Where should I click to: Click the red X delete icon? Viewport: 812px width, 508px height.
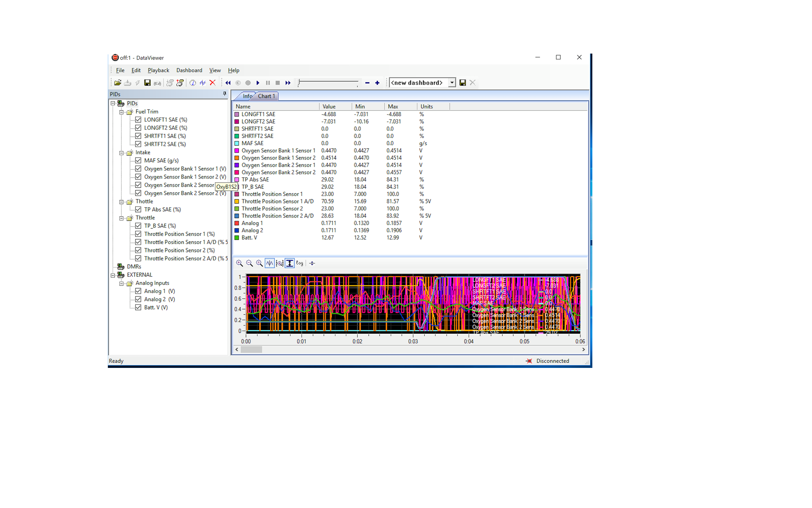coord(213,83)
